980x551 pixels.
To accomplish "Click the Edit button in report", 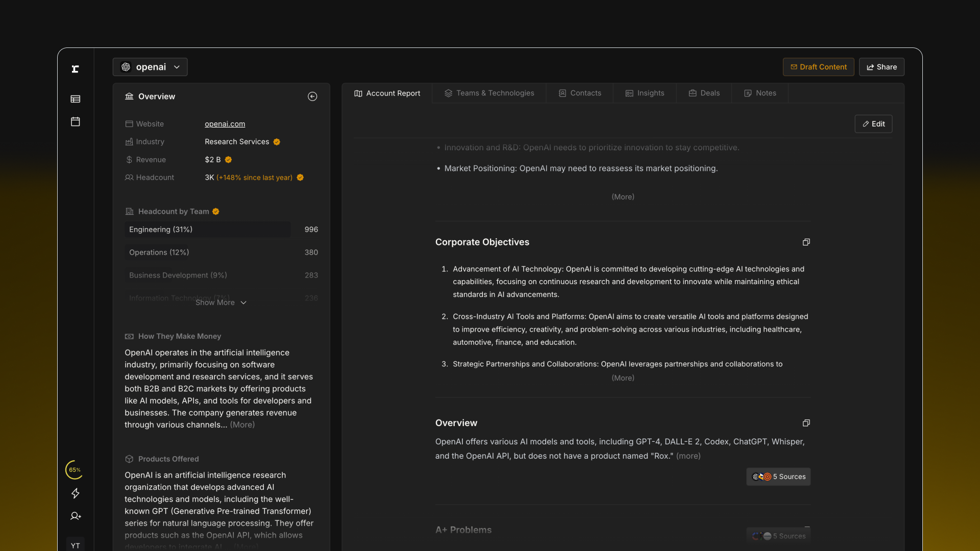I will coord(873,124).
